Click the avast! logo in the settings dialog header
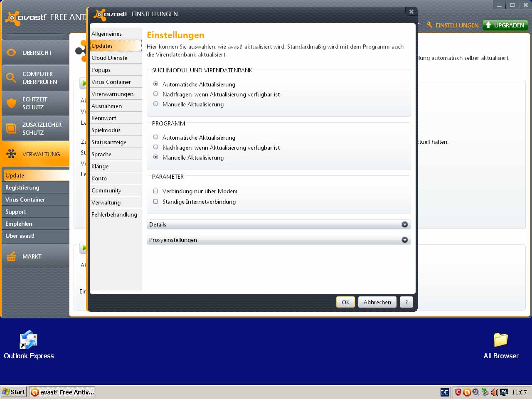 [x=110, y=14]
